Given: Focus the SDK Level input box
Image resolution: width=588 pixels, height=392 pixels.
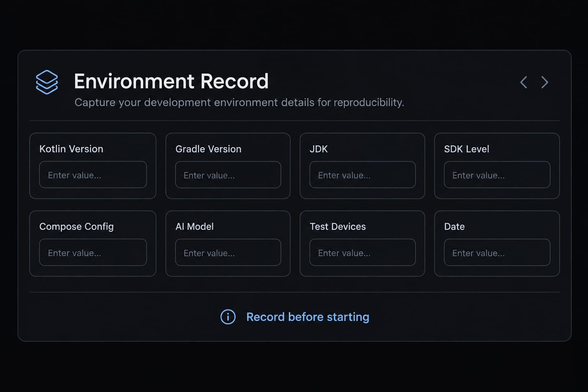Looking at the screenshot, I should [497, 175].
